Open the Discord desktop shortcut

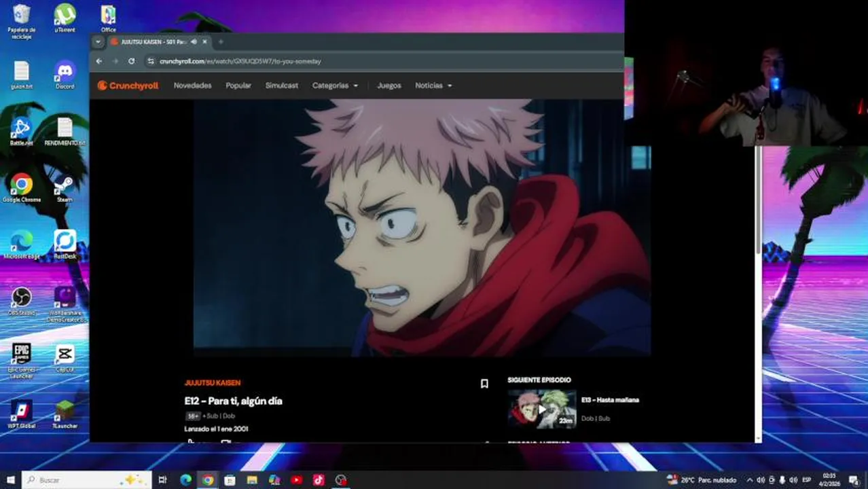point(65,75)
